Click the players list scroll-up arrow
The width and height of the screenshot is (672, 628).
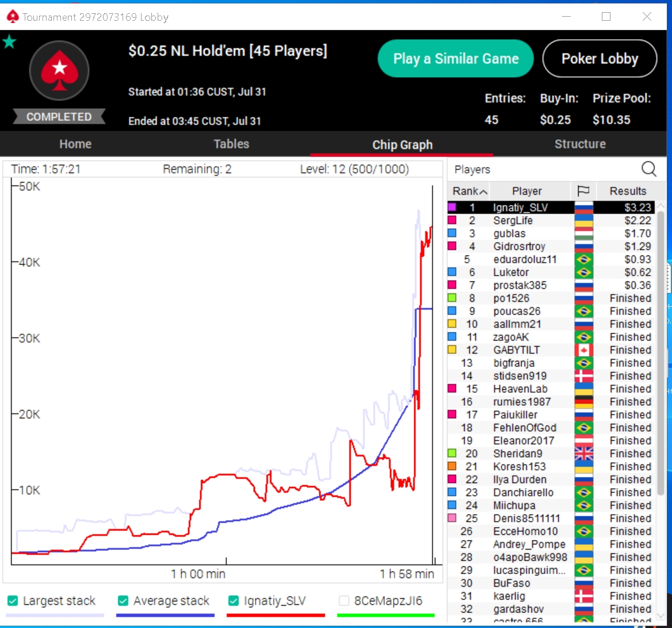pyautogui.click(x=661, y=205)
